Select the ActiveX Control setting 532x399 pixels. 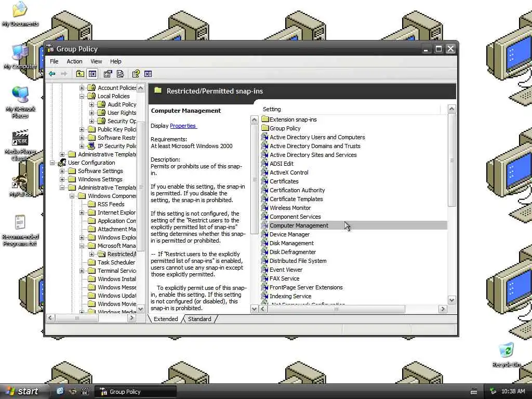(x=289, y=172)
